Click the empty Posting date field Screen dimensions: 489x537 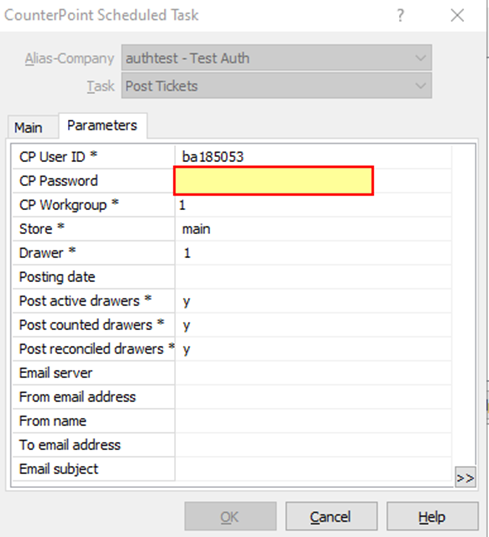tap(313, 277)
